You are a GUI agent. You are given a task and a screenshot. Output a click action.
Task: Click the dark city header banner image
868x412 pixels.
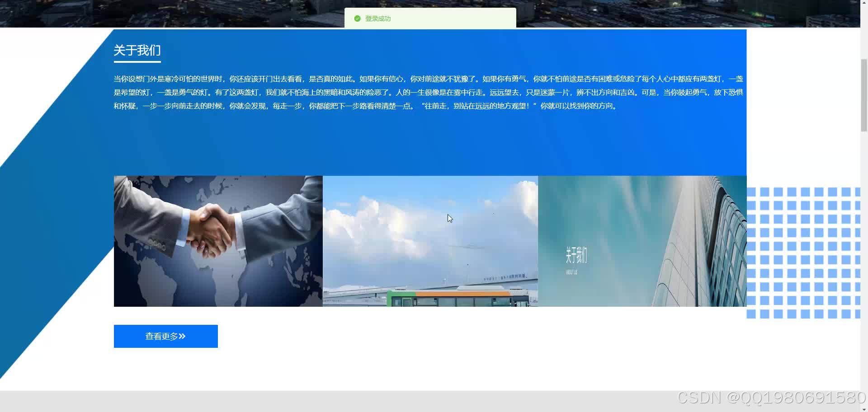(181, 13)
